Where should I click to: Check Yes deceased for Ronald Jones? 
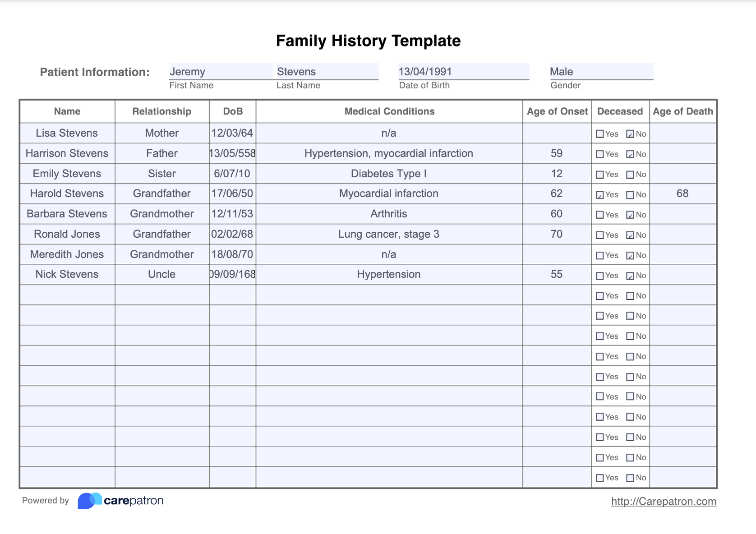600,235
